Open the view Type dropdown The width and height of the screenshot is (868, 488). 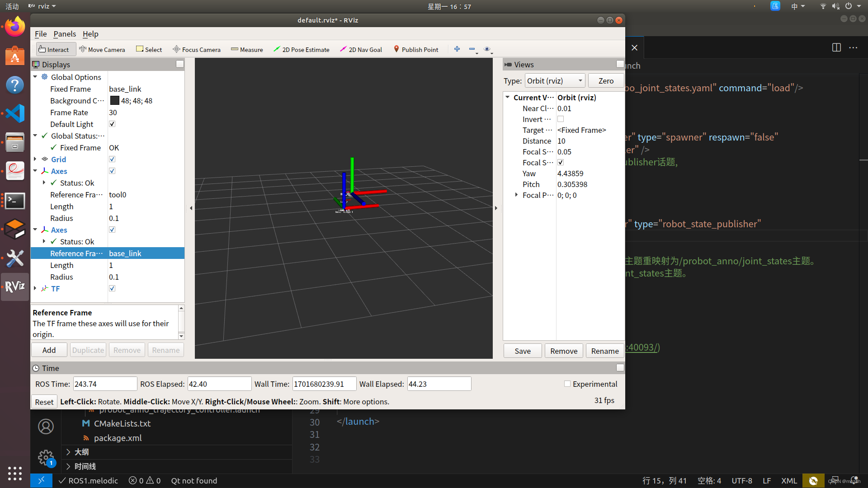555,81
